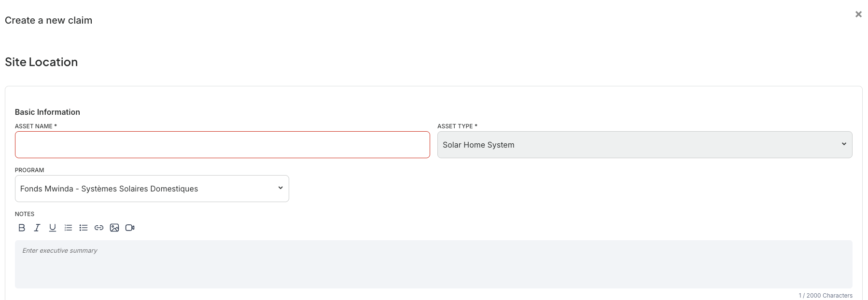The height and width of the screenshot is (300, 868).
Task: Toggle Bold formatting in notes toolbar
Action: (x=22, y=228)
